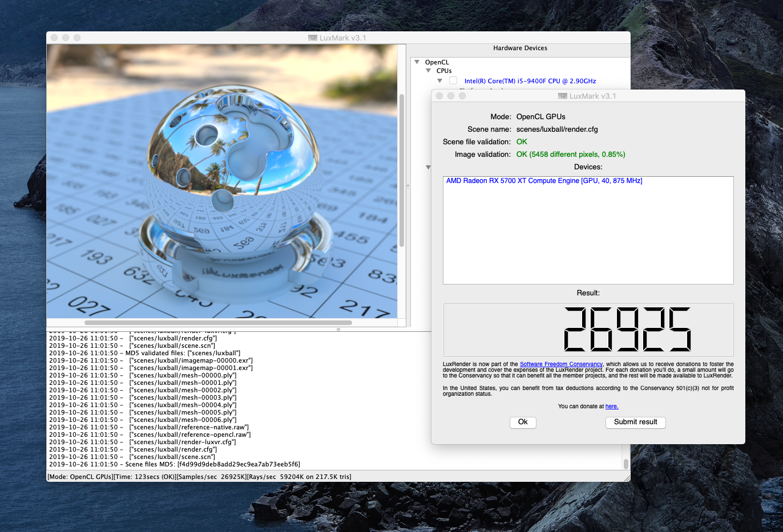Screen dimensions: 783x532
Task: Select the AMD Radeon RX 5700 XT device entry
Action: pyautogui.click(x=544, y=181)
